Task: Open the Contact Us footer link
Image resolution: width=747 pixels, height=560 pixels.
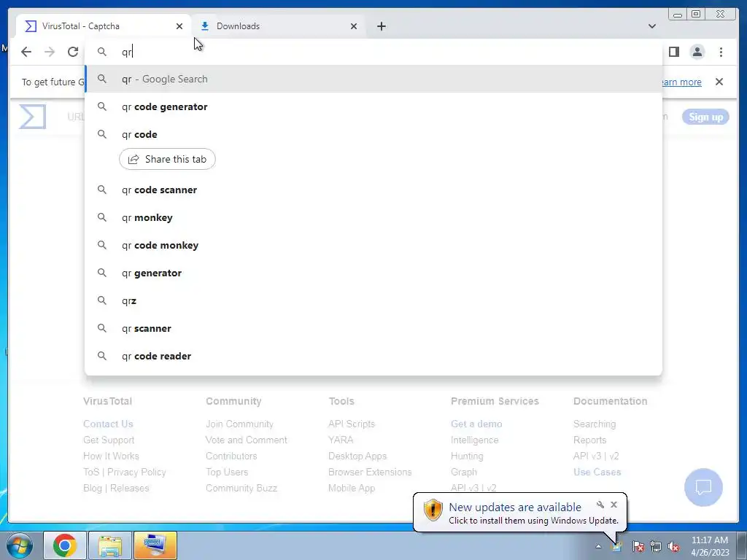Action: click(x=108, y=424)
